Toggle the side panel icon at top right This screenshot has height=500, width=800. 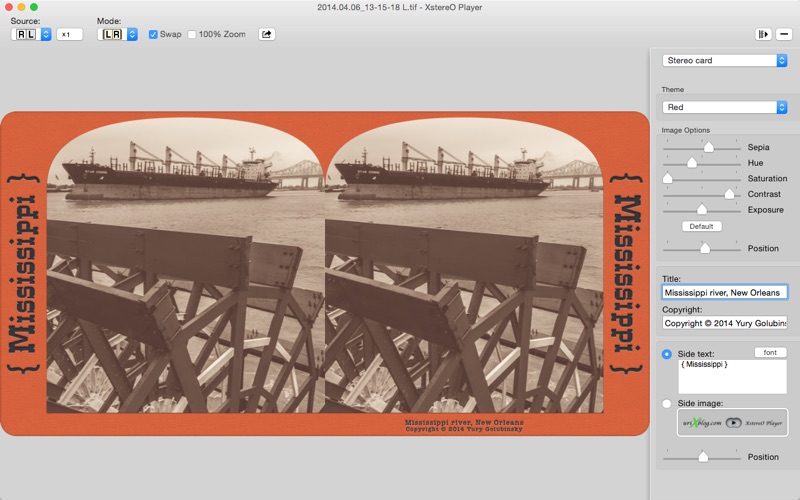pyautogui.click(x=763, y=34)
